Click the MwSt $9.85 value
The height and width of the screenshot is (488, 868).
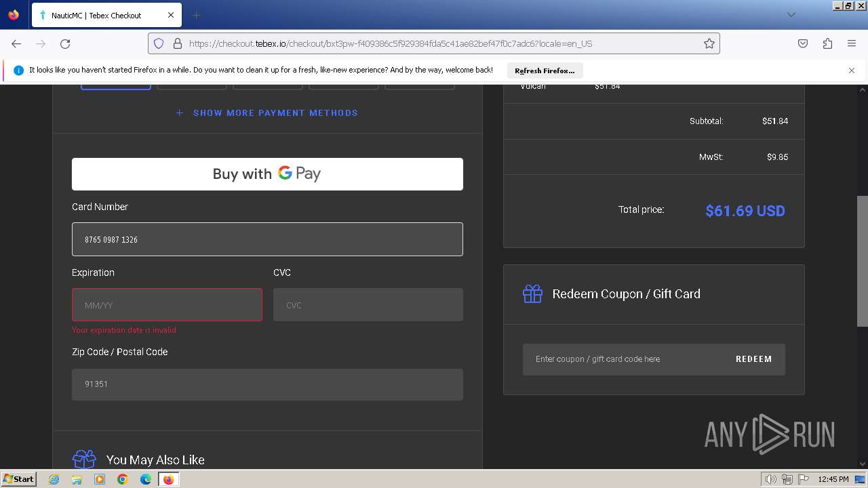coord(777,157)
